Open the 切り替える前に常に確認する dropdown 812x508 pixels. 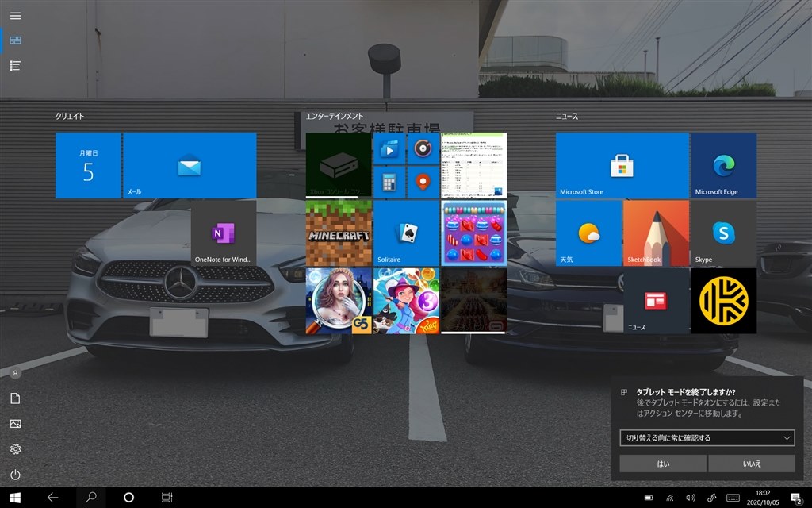click(707, 437)
